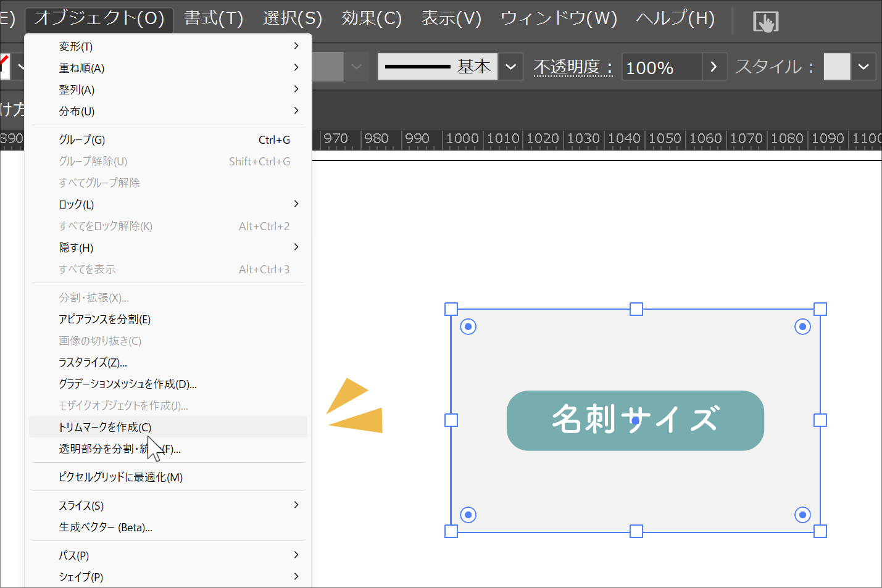This screenshot has width=882, height=588.
Task: Click the opacity 100% input field
Action: click(x=661, y=67)
